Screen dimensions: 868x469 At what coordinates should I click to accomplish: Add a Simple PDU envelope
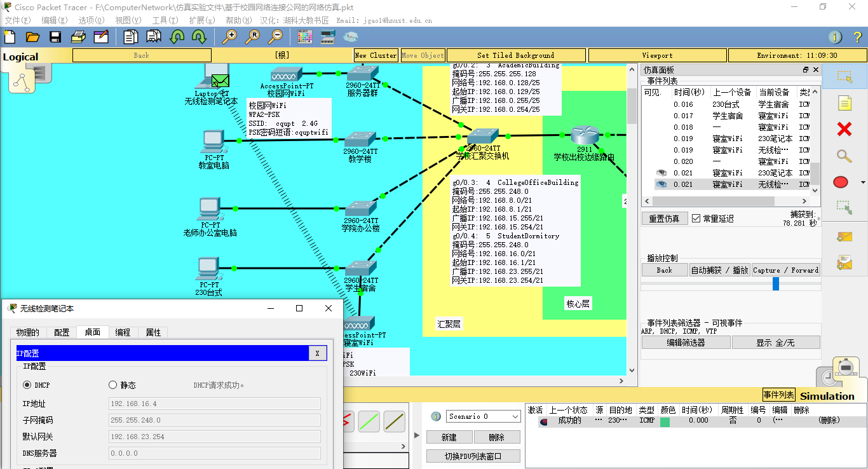pos(844,237)
